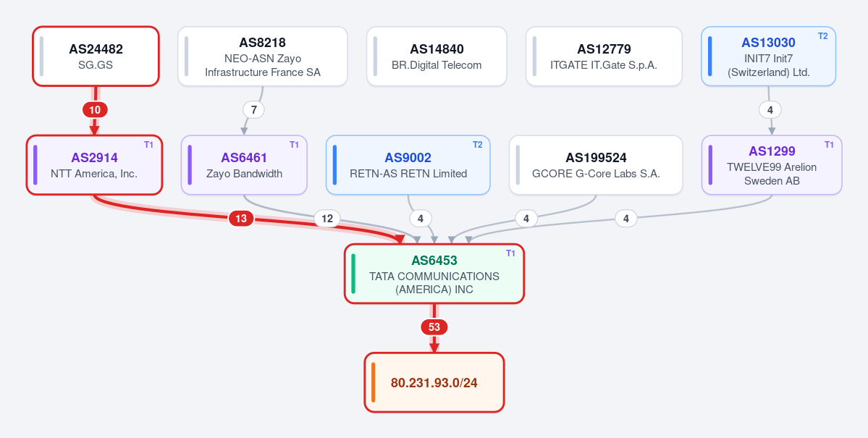Image resolution: width=868 pixels, height=438 pixels.
Task: Click the T2 badge on AS13030
Action: pyautogui.click(x=823, y=36)
